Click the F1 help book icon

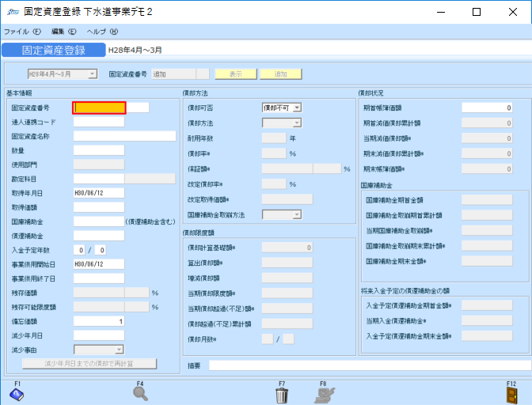tap(17, 395)
